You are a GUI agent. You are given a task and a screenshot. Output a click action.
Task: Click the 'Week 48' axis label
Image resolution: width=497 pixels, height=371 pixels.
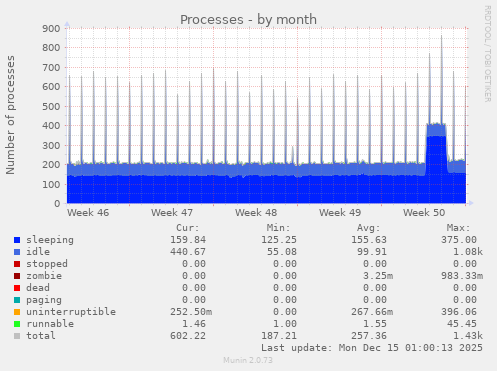256,213
